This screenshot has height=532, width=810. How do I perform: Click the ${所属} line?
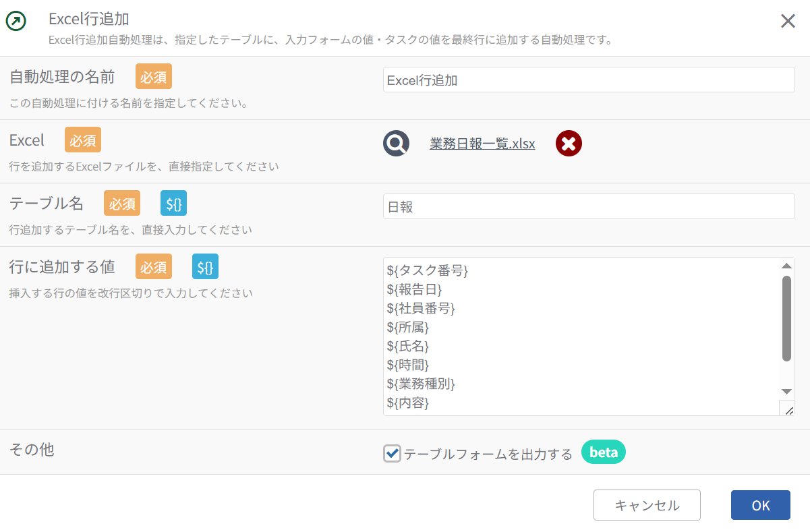point(408,327)
